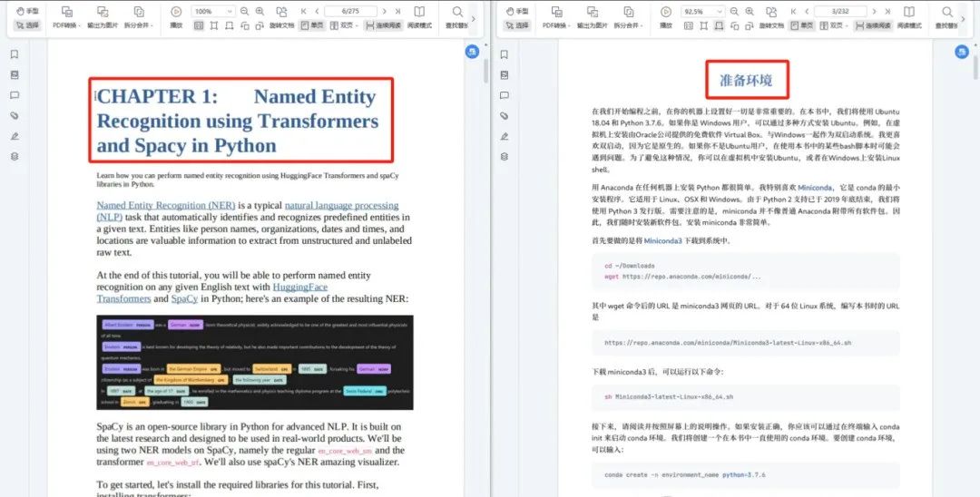Screen dimensions: 980x497
Task: Go to next page in the English PDF window
Action: (x=384, y=11)
